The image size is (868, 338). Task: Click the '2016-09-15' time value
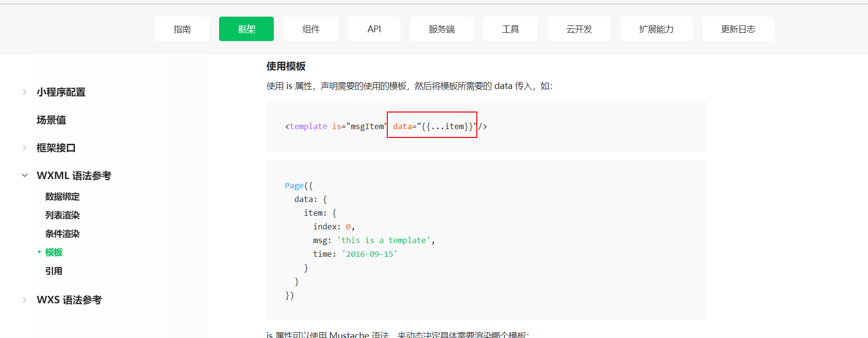point(369,254)
